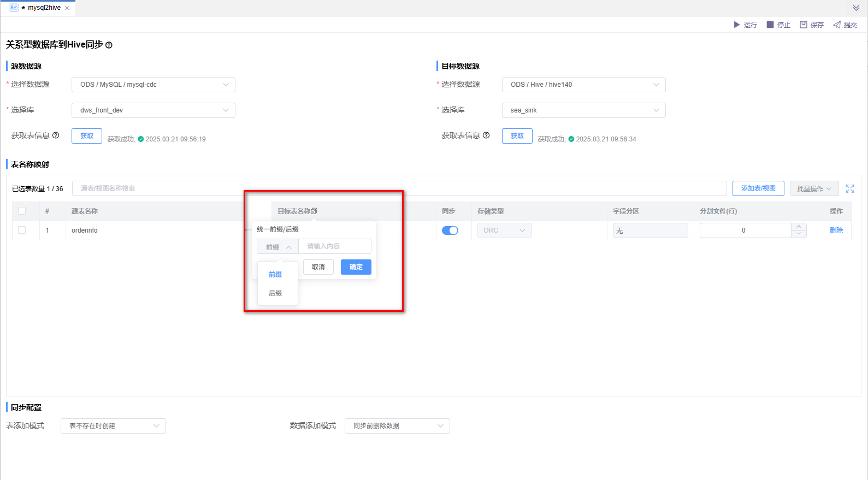This screenshot has height=480, width=868.
Task: Click help icon beside source 获取表信息
Action: click(x=56, y=135)
